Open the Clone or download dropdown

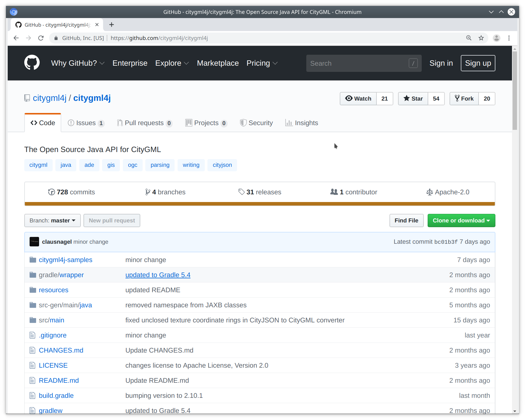tap(461, 220)
